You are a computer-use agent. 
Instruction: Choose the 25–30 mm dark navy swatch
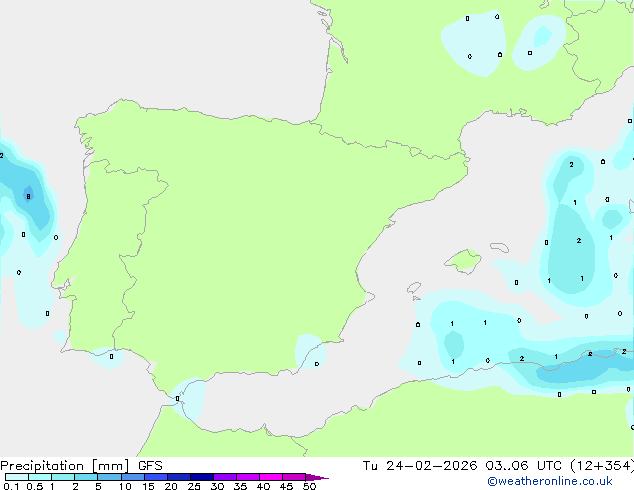[x=202, y=477]
